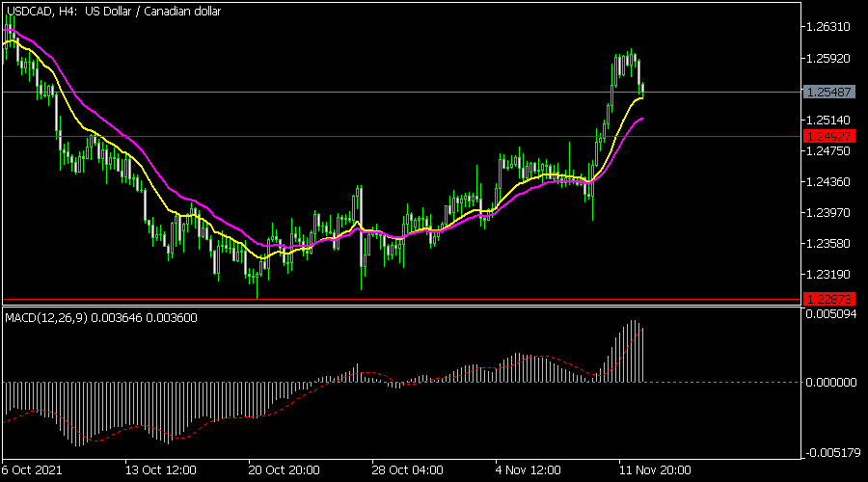This screenshot has height=482, width=868.
Task: Click the tallest MACD histogram bar
Action: 632,352
